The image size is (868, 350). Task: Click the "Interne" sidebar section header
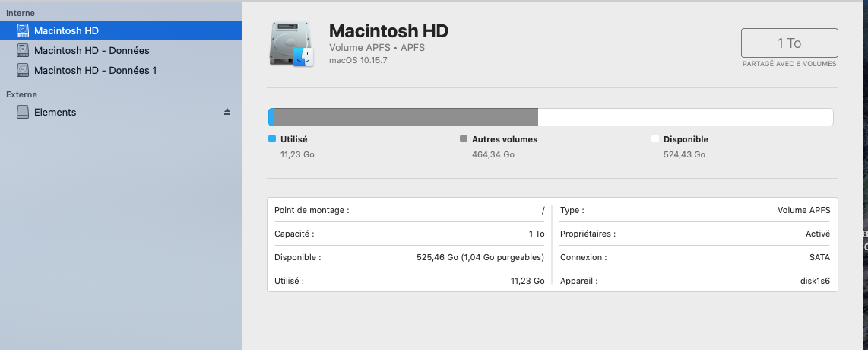tap(20, 13)
